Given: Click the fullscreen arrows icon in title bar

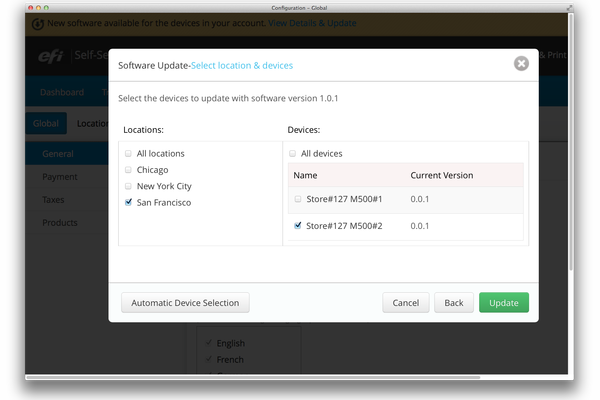Looking at the screenshot, I should click(x=569, y=7).
